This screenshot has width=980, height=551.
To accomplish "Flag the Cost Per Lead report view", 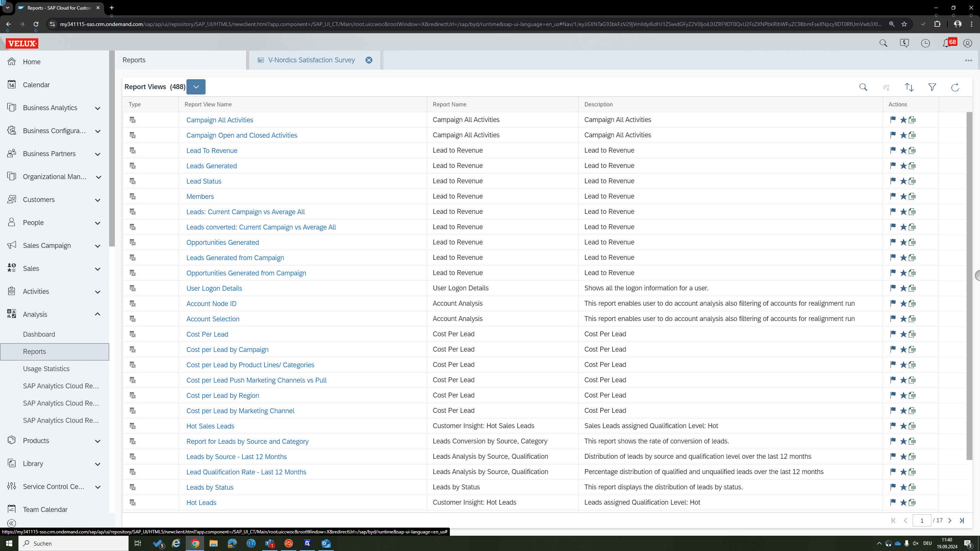I will pyautogui.click(x=893, y=334).
